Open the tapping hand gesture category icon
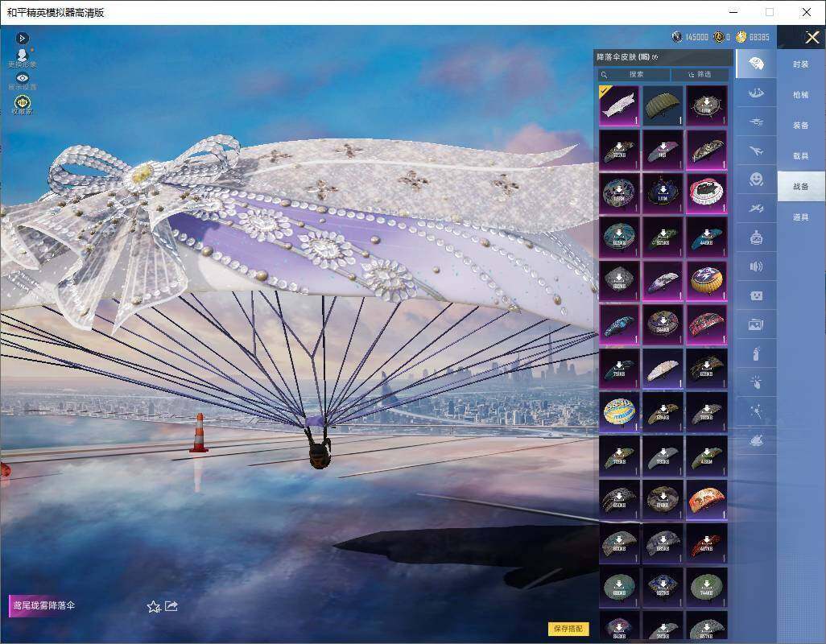 [756, 382]
